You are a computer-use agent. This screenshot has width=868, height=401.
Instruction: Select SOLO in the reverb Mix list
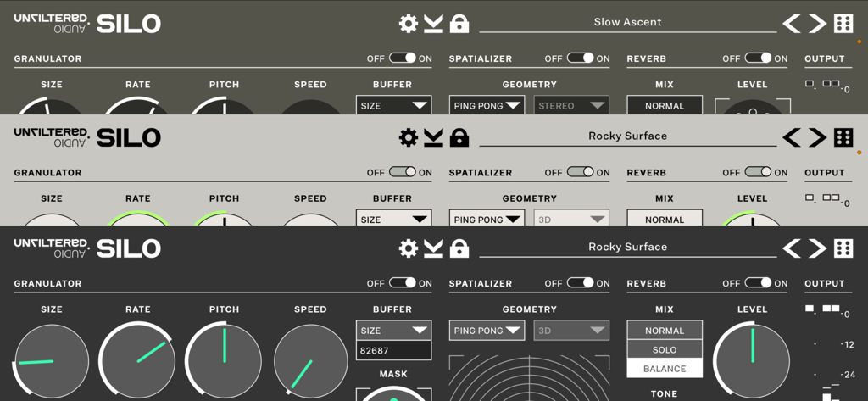[665, 349]
